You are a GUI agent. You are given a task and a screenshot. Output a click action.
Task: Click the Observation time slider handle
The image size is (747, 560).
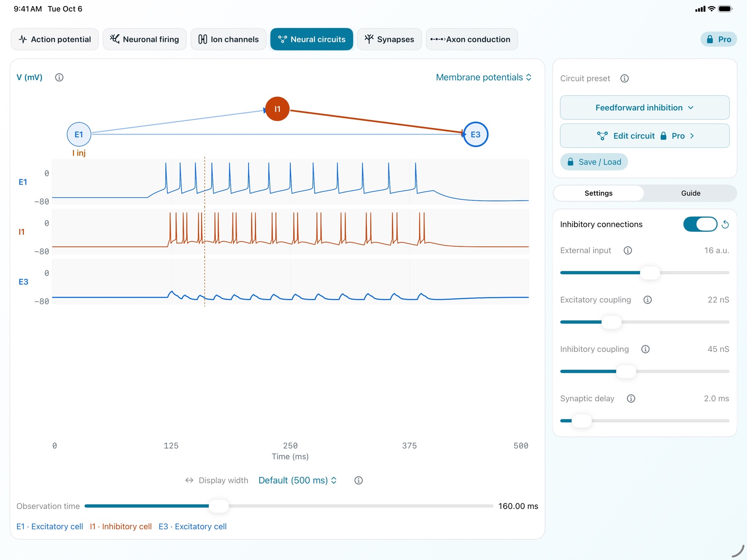(219, 506)
